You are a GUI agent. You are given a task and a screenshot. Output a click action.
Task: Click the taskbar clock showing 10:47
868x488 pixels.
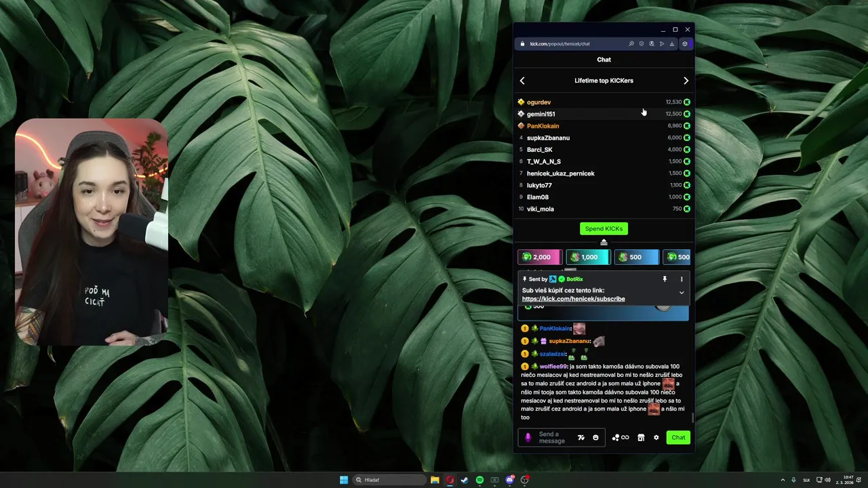point(844,480)
